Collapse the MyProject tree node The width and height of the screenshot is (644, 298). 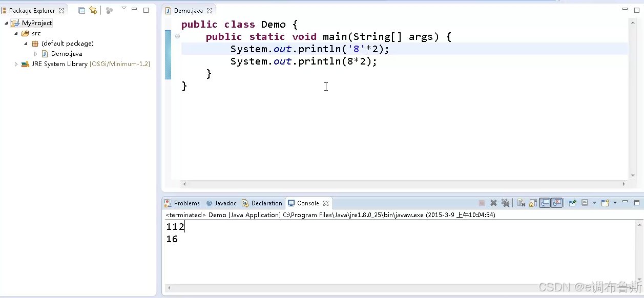(x=6, y=23)
